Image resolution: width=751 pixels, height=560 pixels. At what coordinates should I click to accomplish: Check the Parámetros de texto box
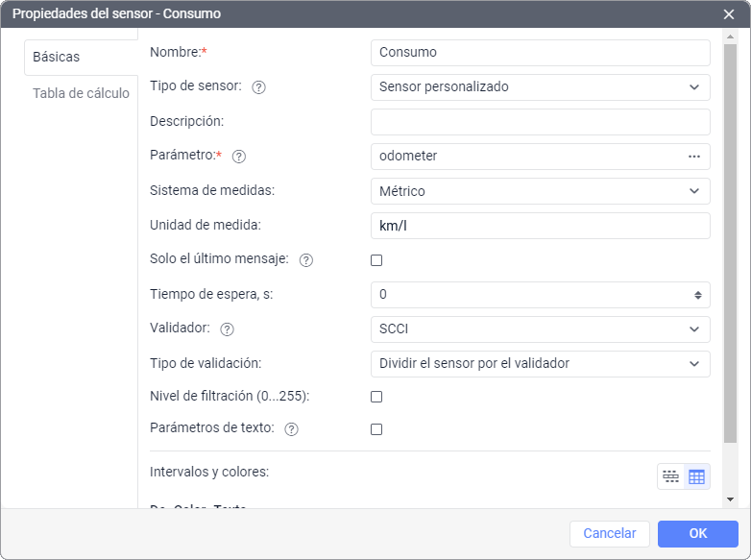point(376,429)
